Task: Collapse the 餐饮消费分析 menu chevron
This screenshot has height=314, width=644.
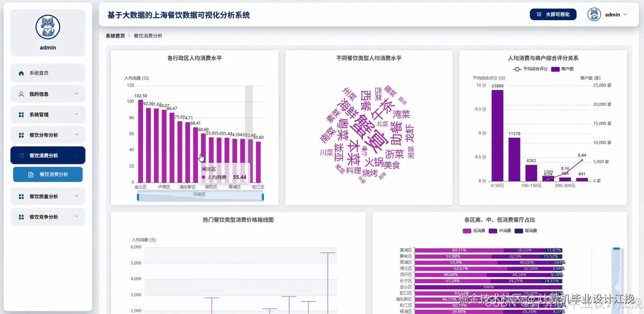Action: [76, 155]
